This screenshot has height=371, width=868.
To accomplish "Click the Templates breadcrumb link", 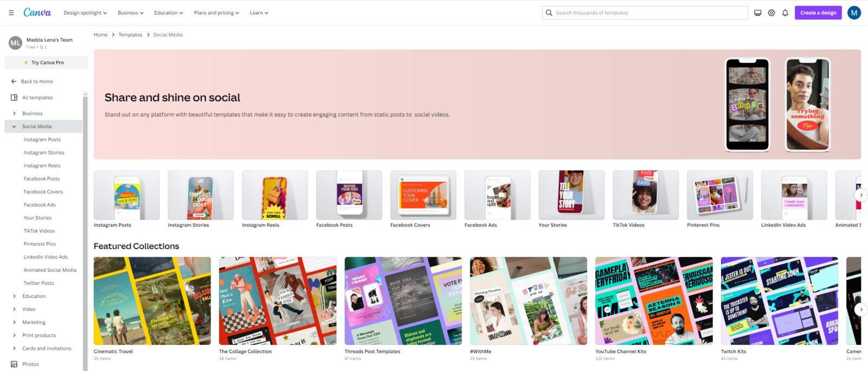I will tap(130, 35).
